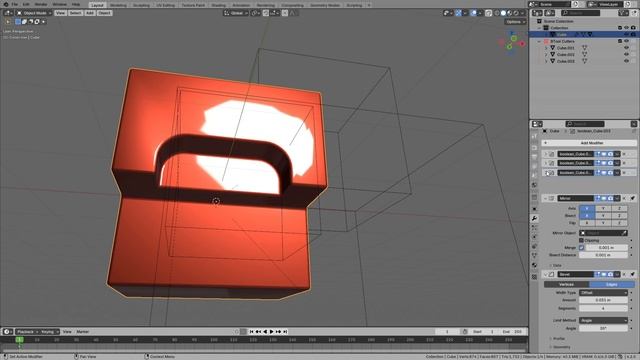Collapse the Mirror modifier panel
This screenshot has width=640, height=360.
pyautogui.click(x=546, y=198)
